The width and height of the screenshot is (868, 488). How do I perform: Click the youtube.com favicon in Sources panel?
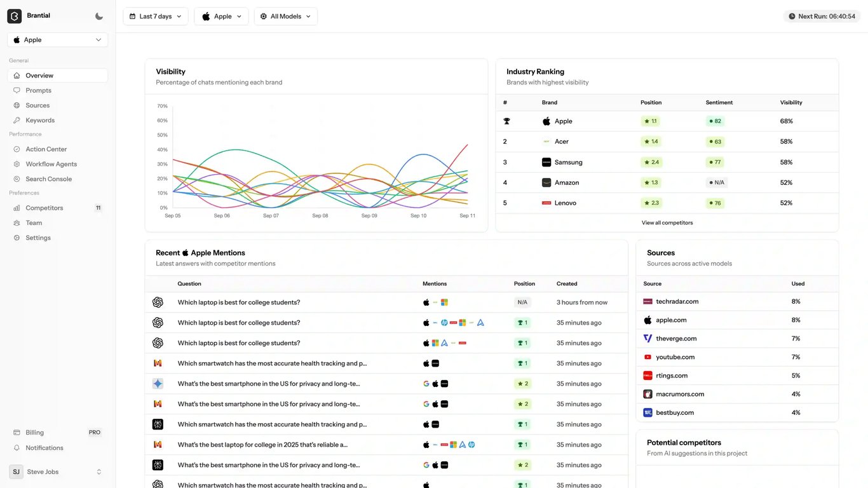[x=648, y=356]
